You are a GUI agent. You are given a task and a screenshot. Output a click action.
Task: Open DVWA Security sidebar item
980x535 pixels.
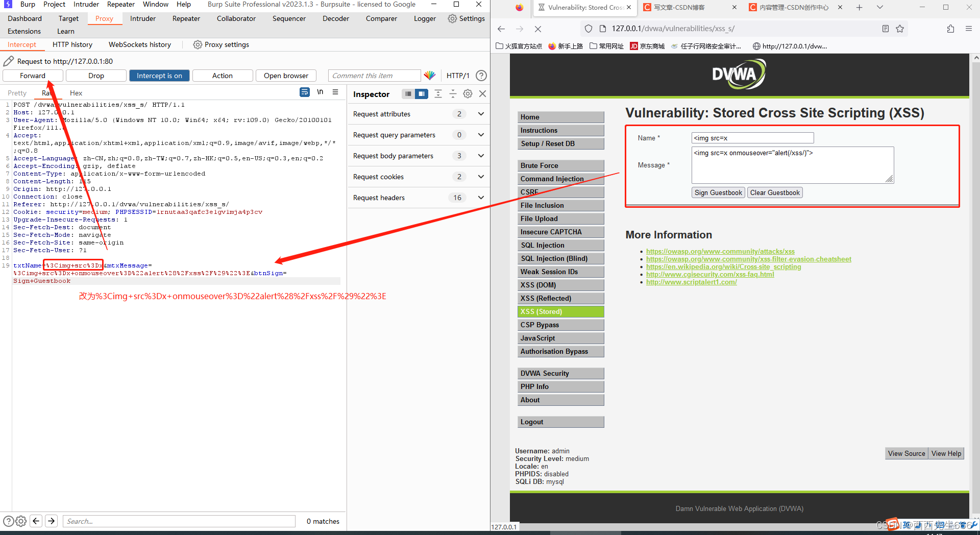[561, 373]
